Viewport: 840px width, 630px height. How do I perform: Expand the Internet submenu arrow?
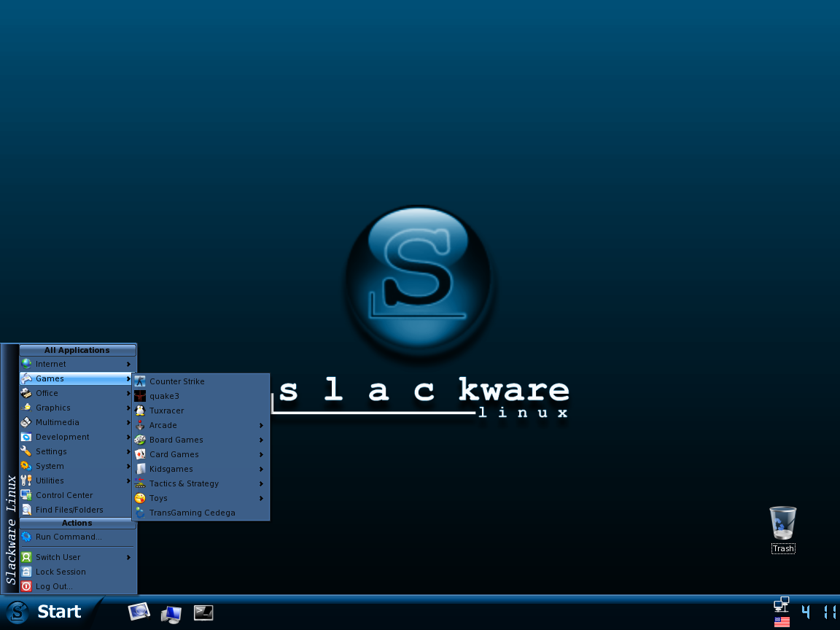coord(128,365)
